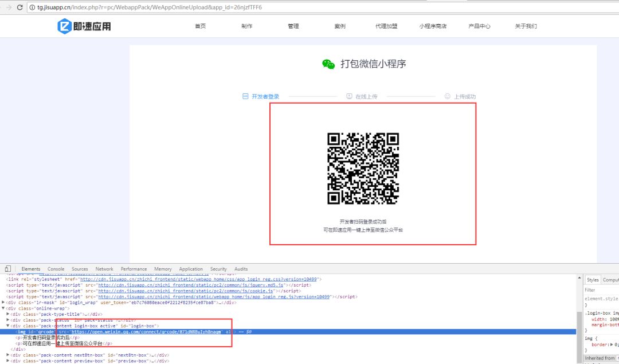The height and width of the screenshot is (364, 619).
Task: Open the 小程序商店 nav item
Action: 433,26
